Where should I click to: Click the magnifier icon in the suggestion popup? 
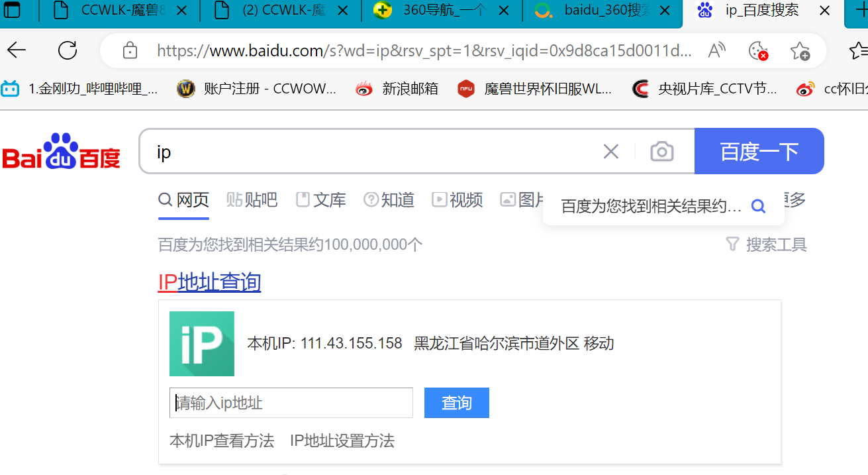757,206
